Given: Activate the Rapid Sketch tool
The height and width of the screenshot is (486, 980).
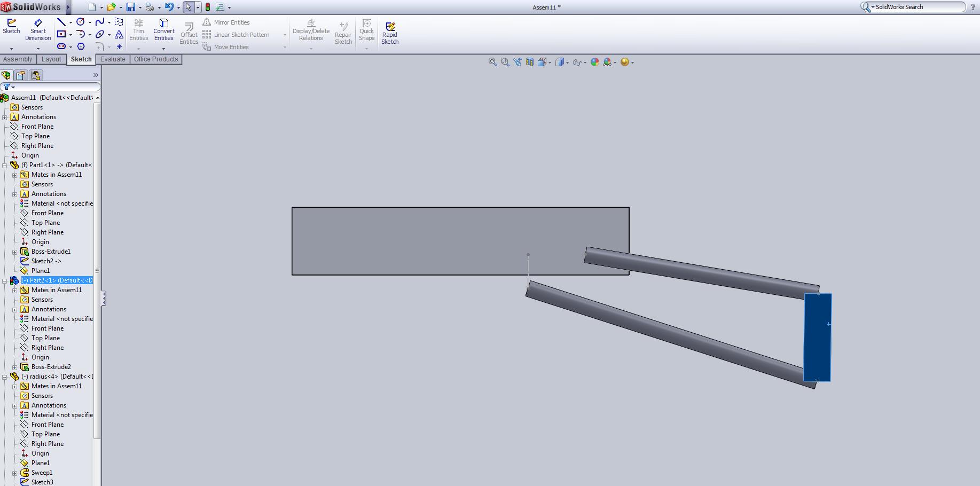Looking at the screenshot, I should click(x=390, y=33).
